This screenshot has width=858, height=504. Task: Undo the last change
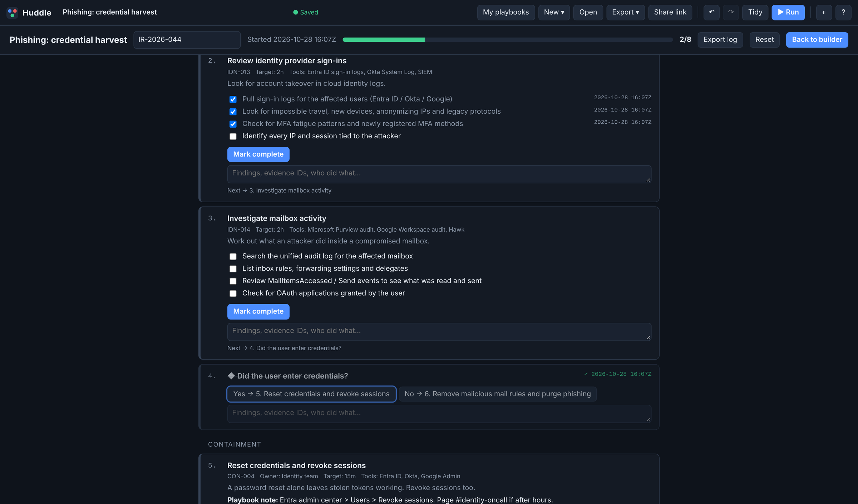point(711,13)
